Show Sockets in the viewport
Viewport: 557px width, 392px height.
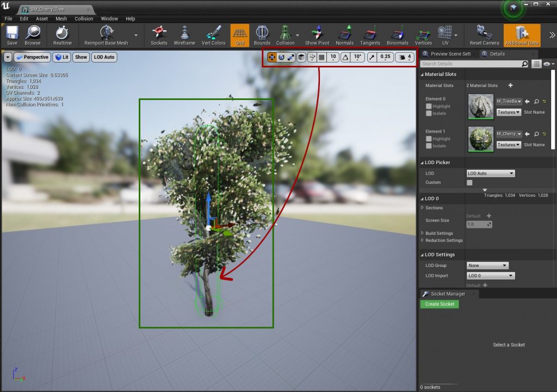[x=159, y=35]
